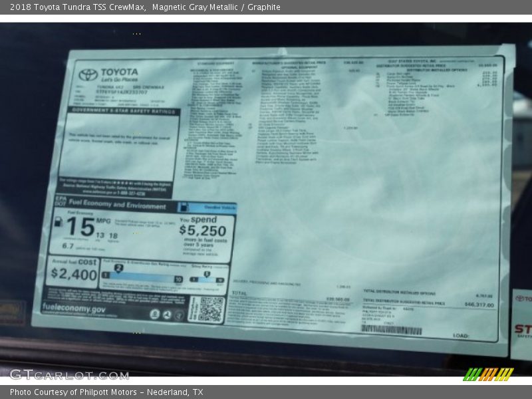Click the 'Magnetic Gray Metallic / Graphite' caption

coord(216,7)
